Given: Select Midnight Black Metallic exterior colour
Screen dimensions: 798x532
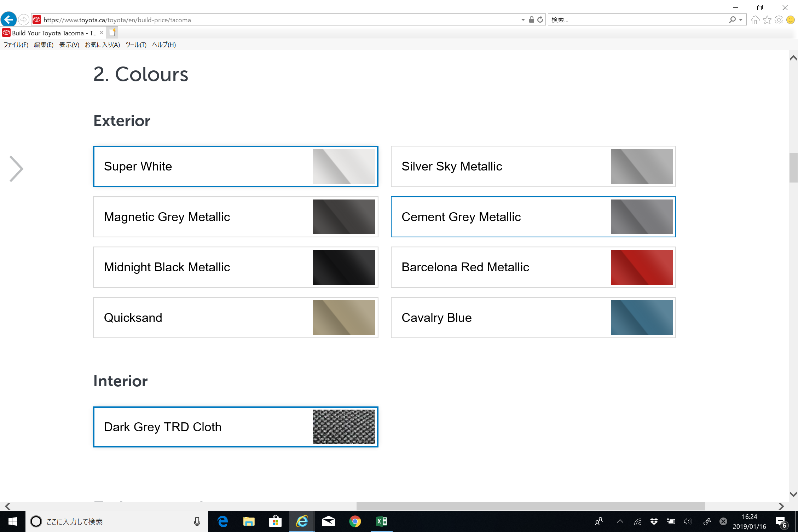Looking at the screenshot, I should 236,267.
